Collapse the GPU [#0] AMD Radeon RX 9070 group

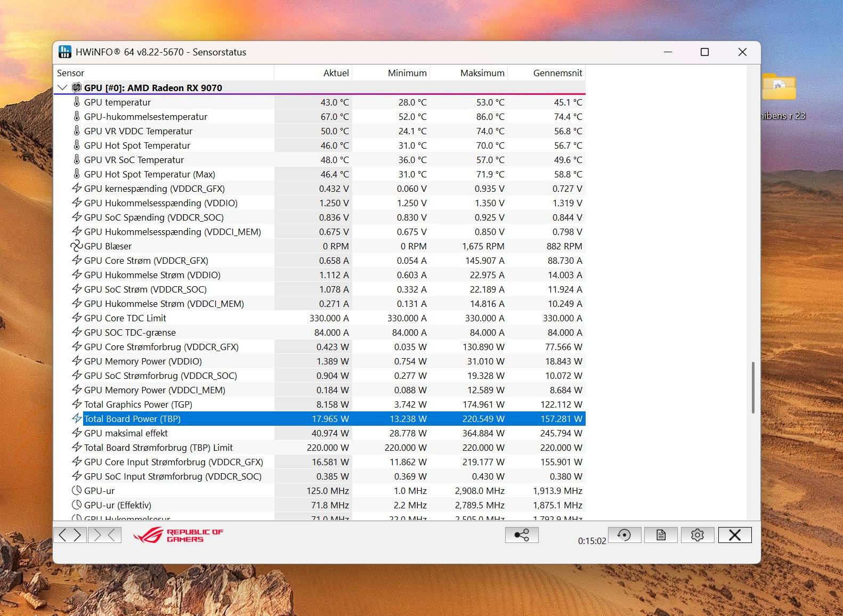tap(62, 87)
